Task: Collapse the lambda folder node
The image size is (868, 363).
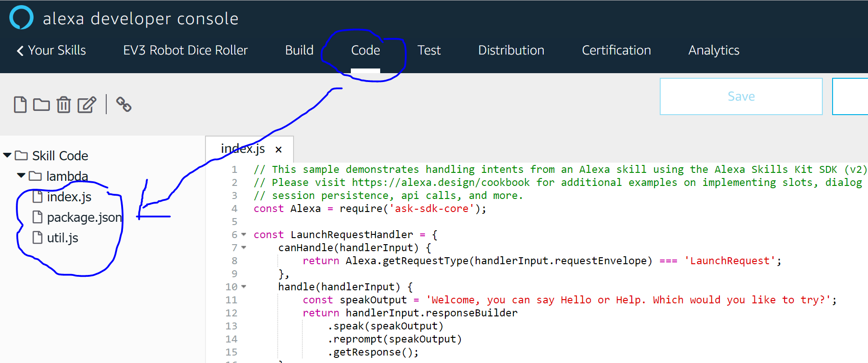Action: 21,176
